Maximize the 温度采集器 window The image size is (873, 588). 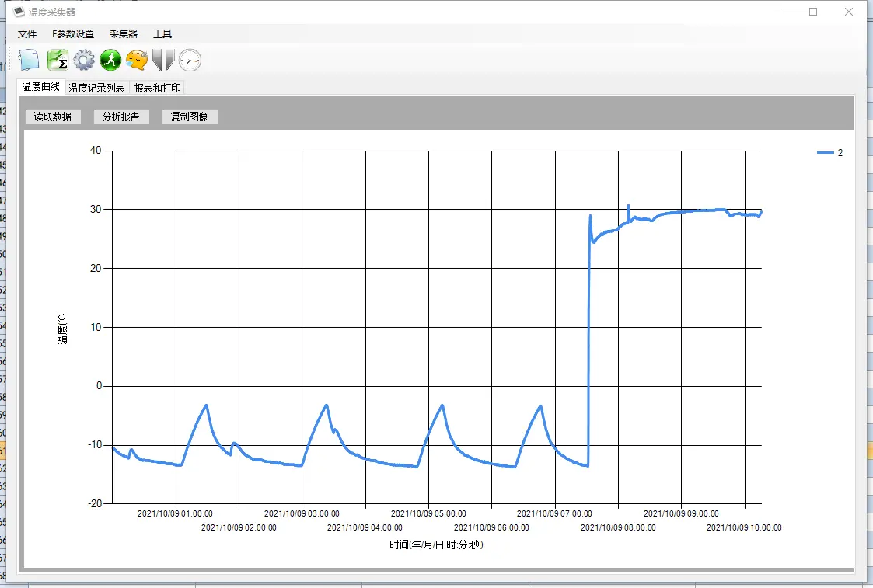coord(813,12)
